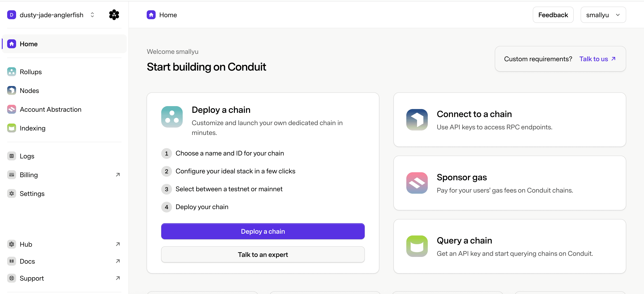The image size is (644, 294).
Task: Open the Logs icon
Action: [x=11, y=156]
